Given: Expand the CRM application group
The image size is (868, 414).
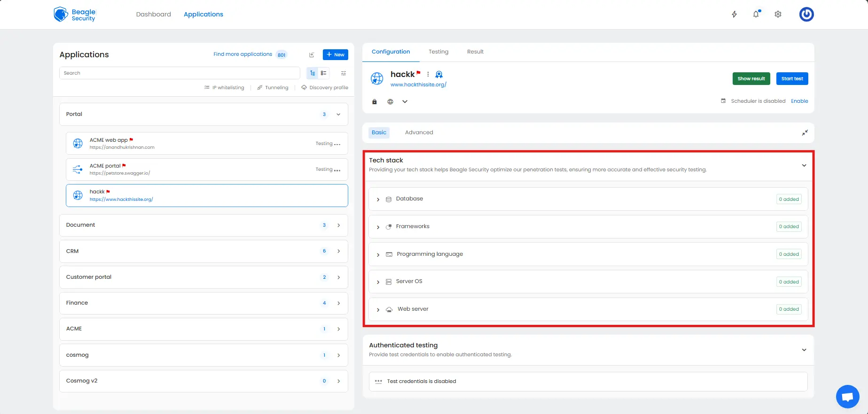Looking at the screenshot, I should 338,251.
